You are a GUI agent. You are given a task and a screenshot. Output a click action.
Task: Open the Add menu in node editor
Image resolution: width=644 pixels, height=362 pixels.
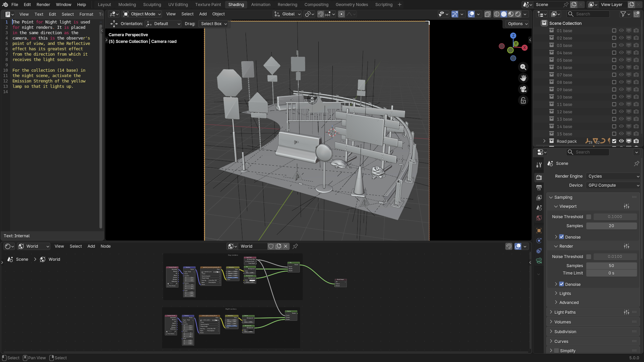91,246
